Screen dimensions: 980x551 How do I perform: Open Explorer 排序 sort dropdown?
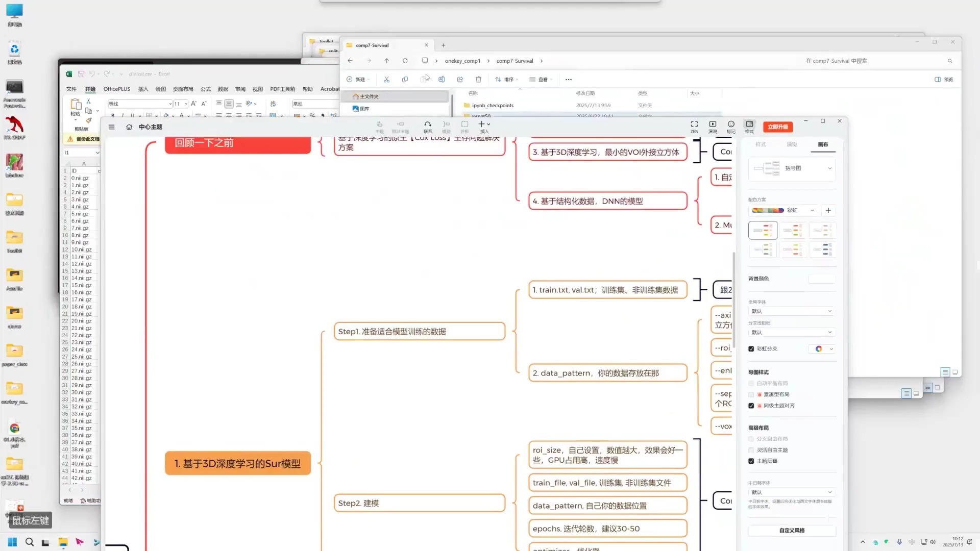tap(506, 80)
